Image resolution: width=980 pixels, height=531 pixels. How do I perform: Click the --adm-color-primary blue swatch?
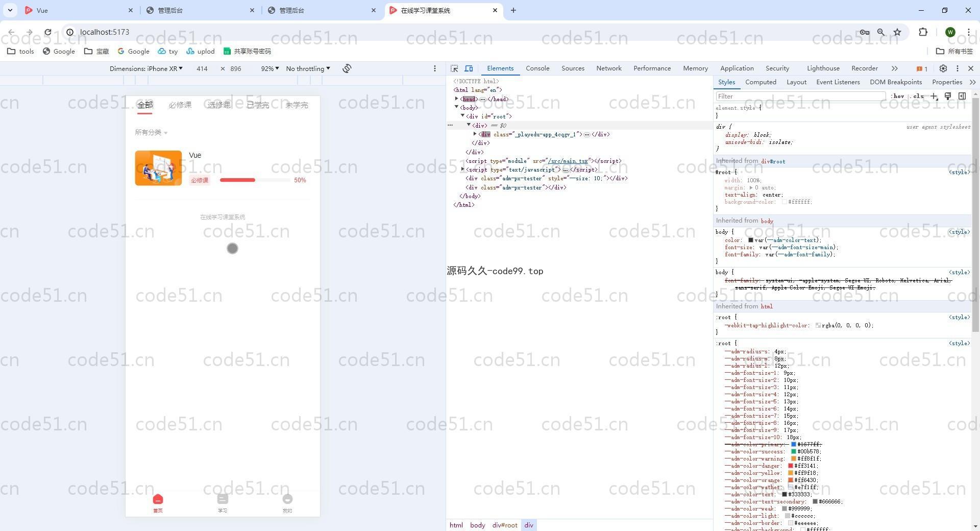click(793, 444)
